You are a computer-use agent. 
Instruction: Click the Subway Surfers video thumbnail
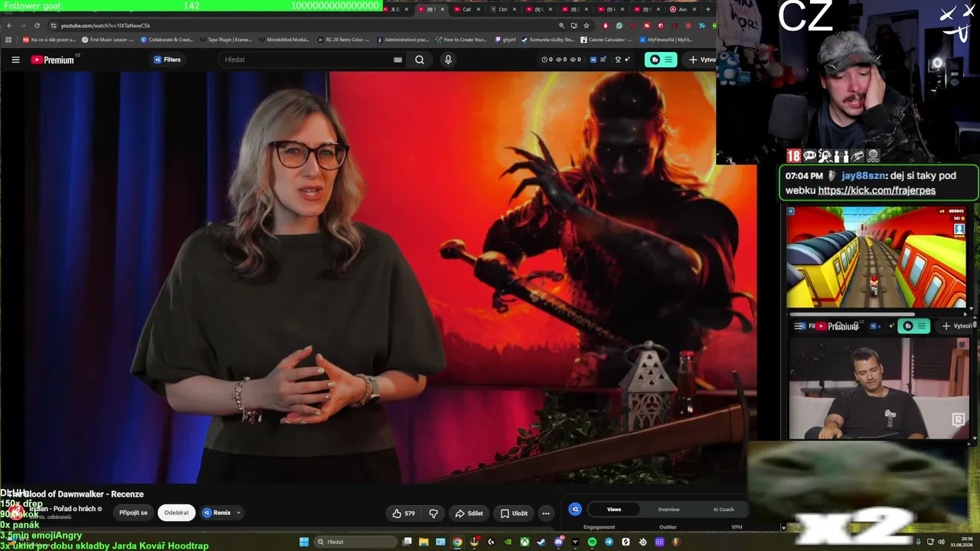(x=876, y=258)
